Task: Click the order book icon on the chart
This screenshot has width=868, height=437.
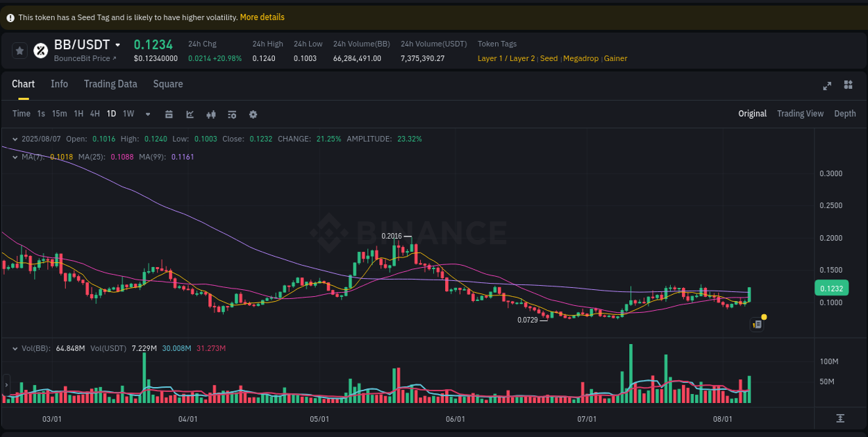Action: pos(757,324)
